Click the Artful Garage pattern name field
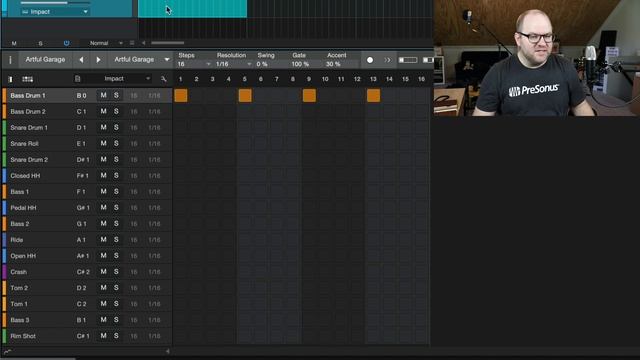The image size is (640, 360). click(x=45, y=60)
